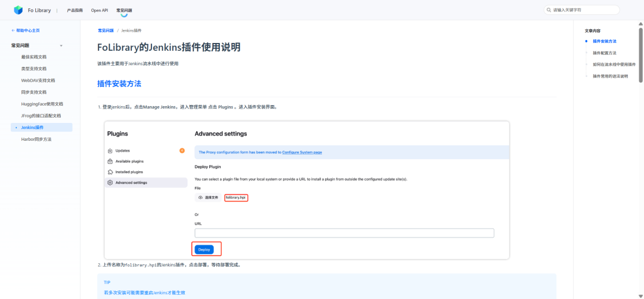Click Advanced settings row label

point(131,183)
